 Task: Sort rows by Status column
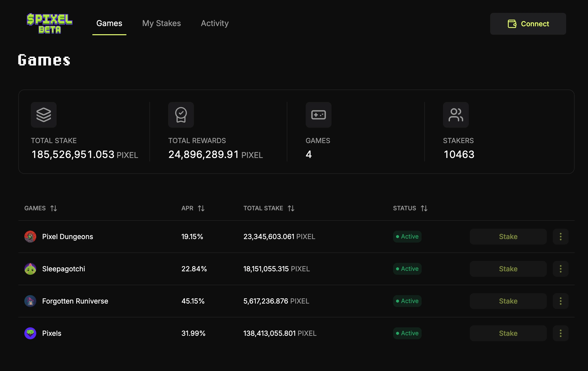pos(424,208)
